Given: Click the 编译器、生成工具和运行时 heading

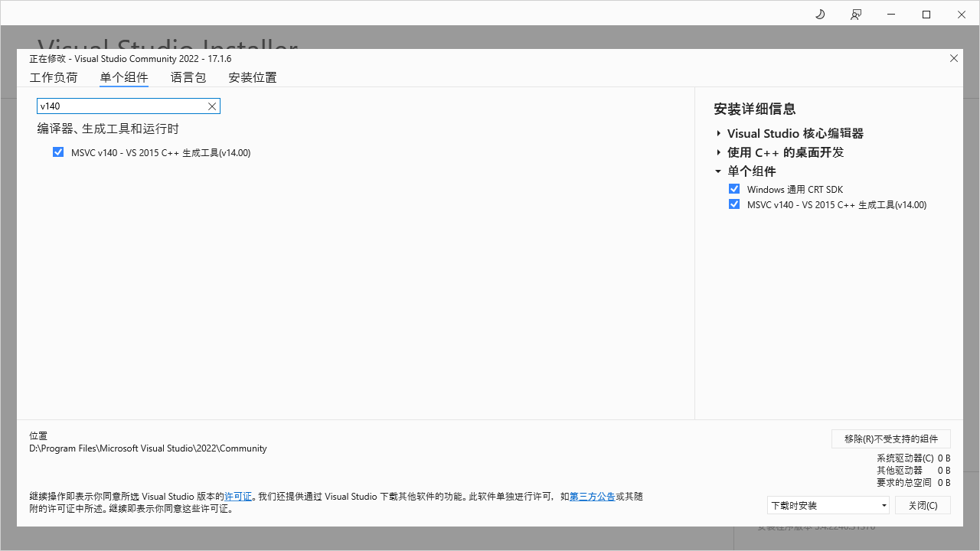Looking at the screenshot, I should click(108, 129).
